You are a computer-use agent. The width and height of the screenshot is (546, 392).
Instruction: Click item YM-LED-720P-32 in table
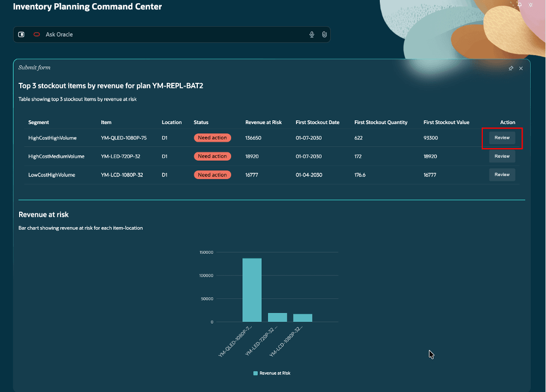pyautogui.click(x=120, y=156)
